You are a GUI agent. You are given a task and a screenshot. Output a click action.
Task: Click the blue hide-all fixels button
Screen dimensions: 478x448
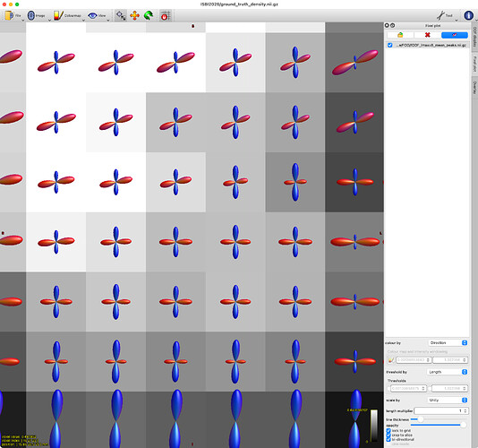click(x=455, y=35)
